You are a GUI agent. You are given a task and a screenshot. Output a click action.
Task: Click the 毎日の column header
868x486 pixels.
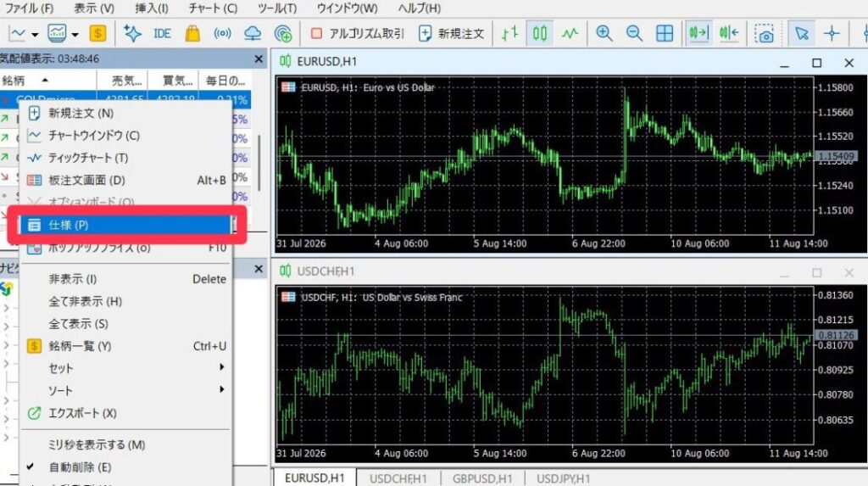[225, 81]
